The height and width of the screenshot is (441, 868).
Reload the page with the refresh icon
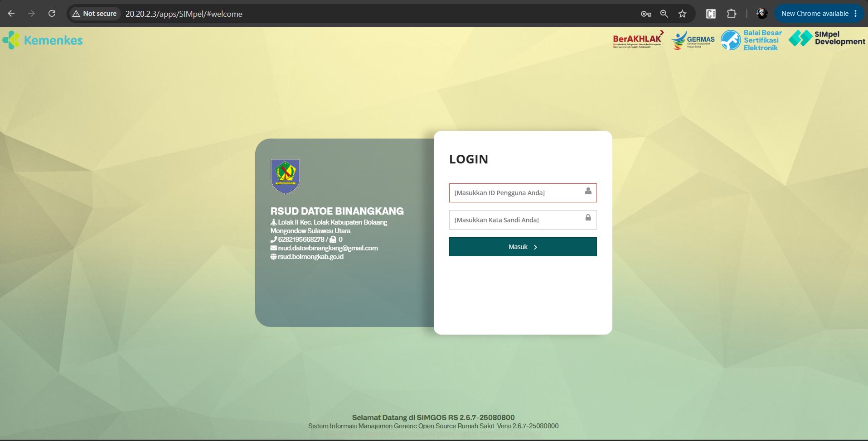52,14
